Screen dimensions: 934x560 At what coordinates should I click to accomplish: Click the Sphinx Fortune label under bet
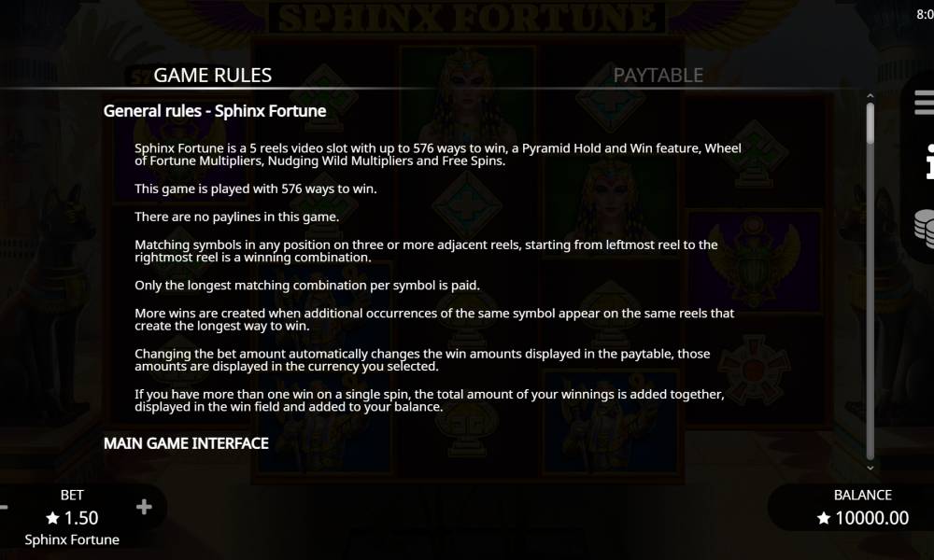pos(72,539)
